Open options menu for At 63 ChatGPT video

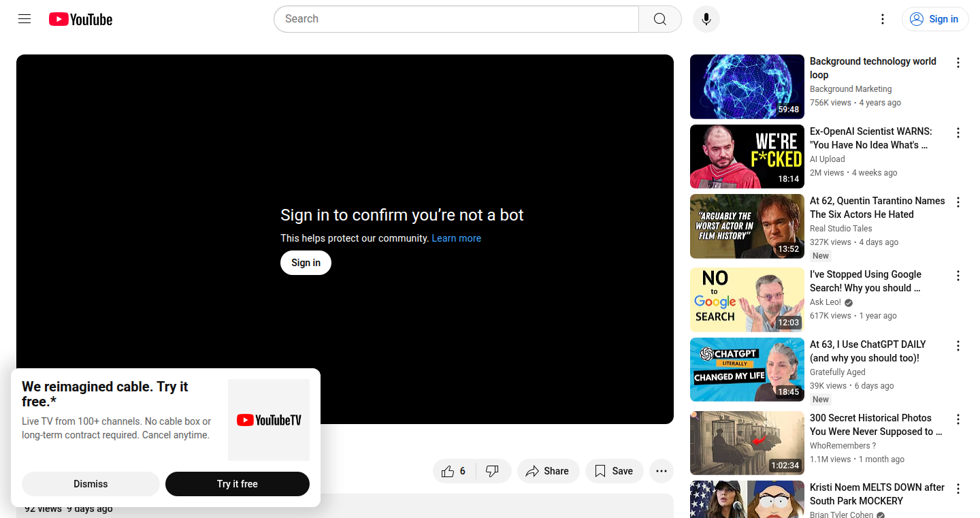[x=958, y=346]
